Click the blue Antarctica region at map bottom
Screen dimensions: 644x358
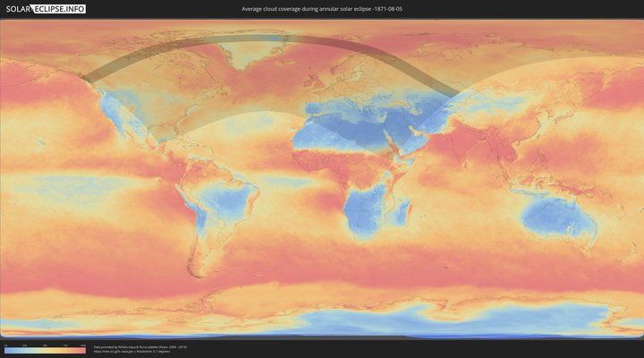pyautogui.click(x=358, y=318)
